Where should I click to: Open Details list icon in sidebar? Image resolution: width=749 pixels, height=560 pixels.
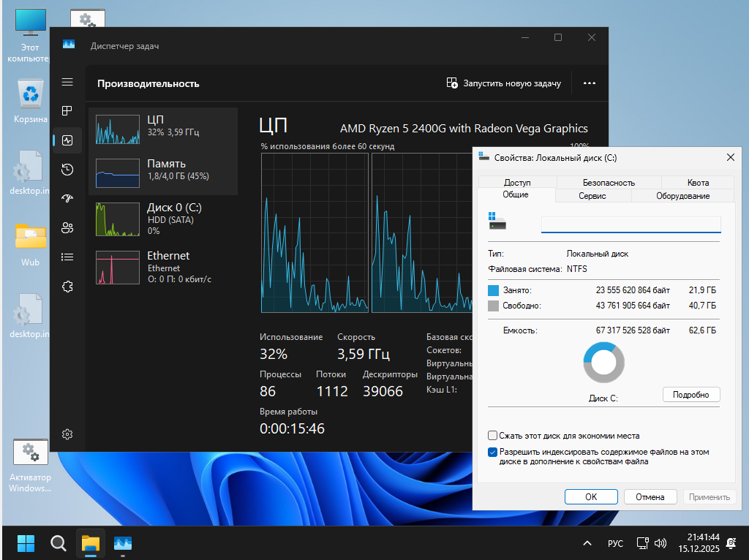(x=67, y=257)
